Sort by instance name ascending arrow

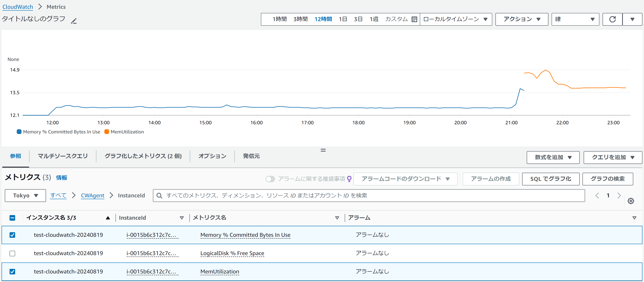point(108,218)
